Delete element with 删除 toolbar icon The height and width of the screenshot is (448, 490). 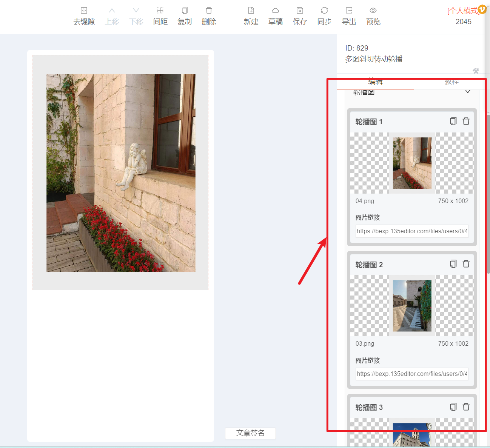point(209,11)
